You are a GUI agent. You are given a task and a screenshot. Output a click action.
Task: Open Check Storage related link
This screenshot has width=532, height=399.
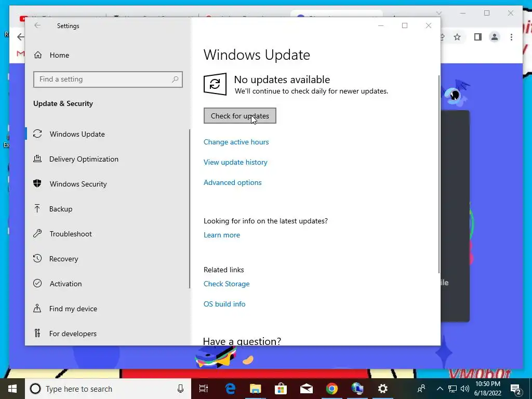227,284
